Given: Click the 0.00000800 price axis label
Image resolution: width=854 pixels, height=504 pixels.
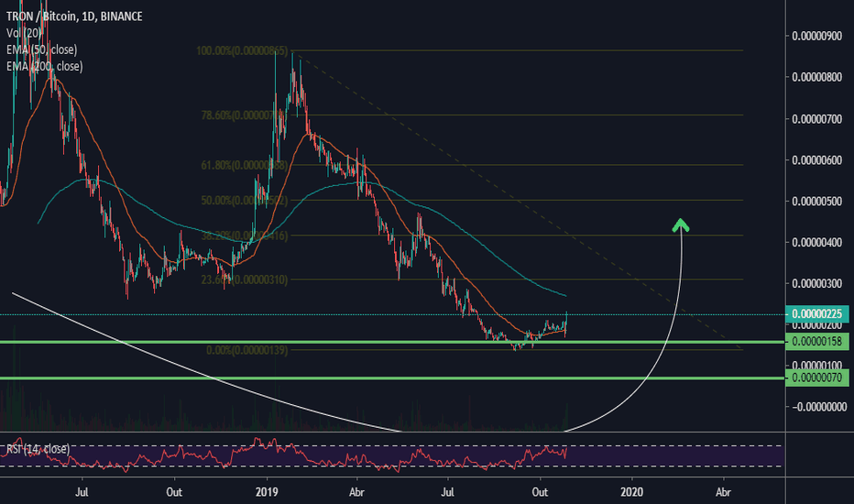Looking at the screenshot, I should 817,77.
